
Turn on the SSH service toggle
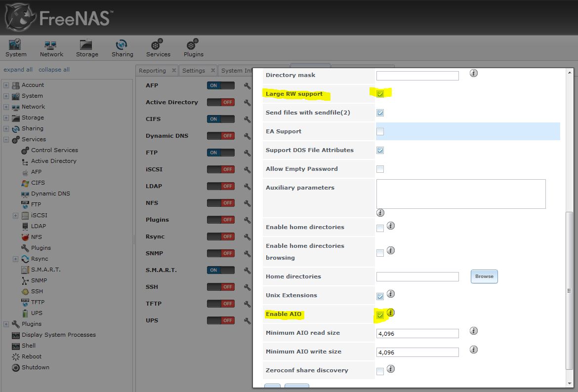[x=220, y=287]
